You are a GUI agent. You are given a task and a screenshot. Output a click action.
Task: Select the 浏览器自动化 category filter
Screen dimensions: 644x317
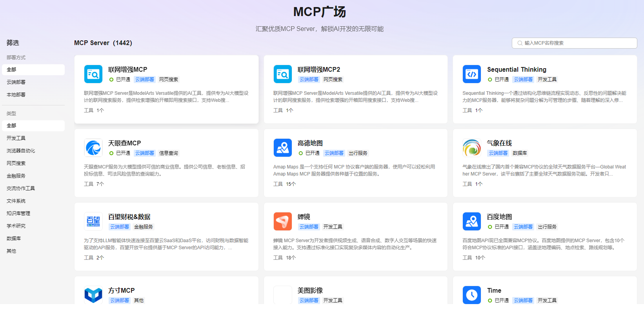(21, 151)
